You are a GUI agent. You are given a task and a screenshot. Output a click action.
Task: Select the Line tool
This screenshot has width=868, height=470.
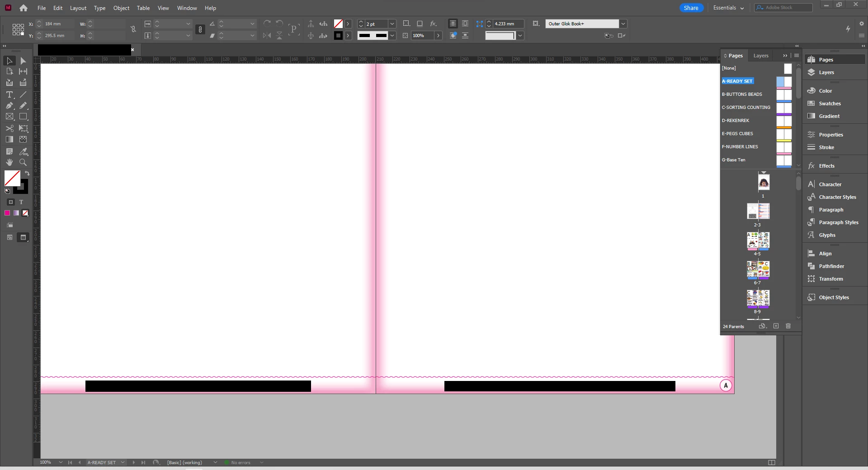tap(23, 94)
